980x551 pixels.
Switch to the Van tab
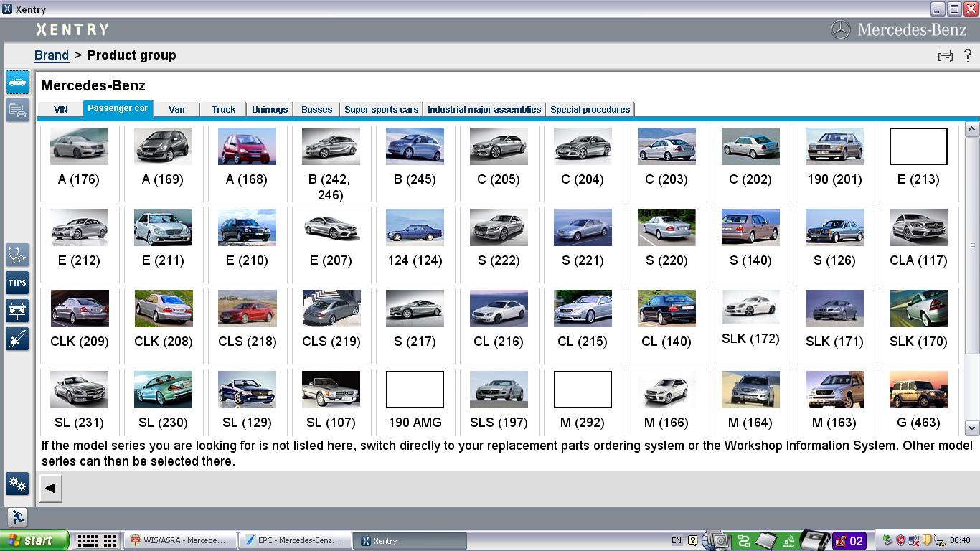[176, 110]
